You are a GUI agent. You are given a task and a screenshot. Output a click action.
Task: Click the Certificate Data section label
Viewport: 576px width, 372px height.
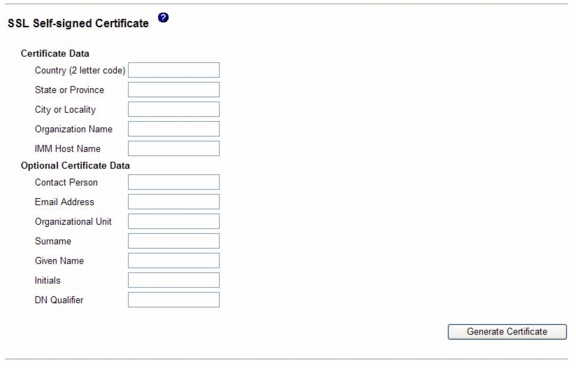tap(55, 54)
